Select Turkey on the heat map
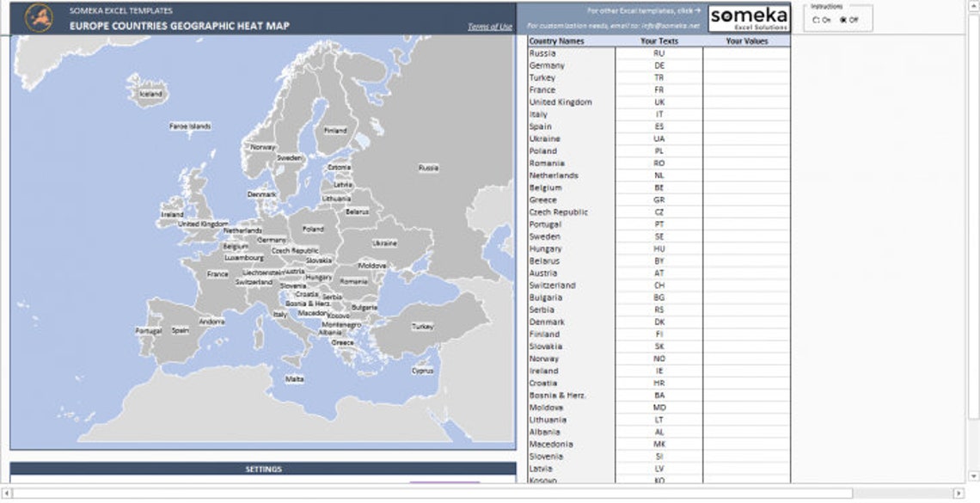The height and width of the screenshot is (503, 980). pyautogui.click(x=420, y=326)
